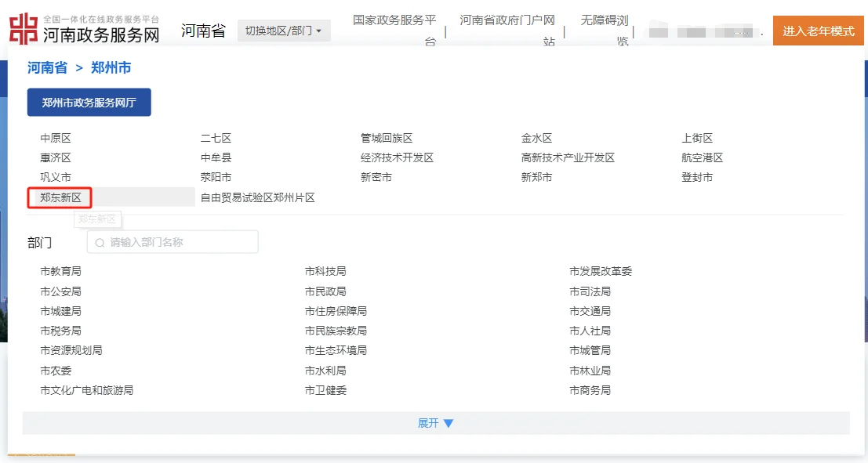Select the 惠济区 district

[x=56, y=158]
